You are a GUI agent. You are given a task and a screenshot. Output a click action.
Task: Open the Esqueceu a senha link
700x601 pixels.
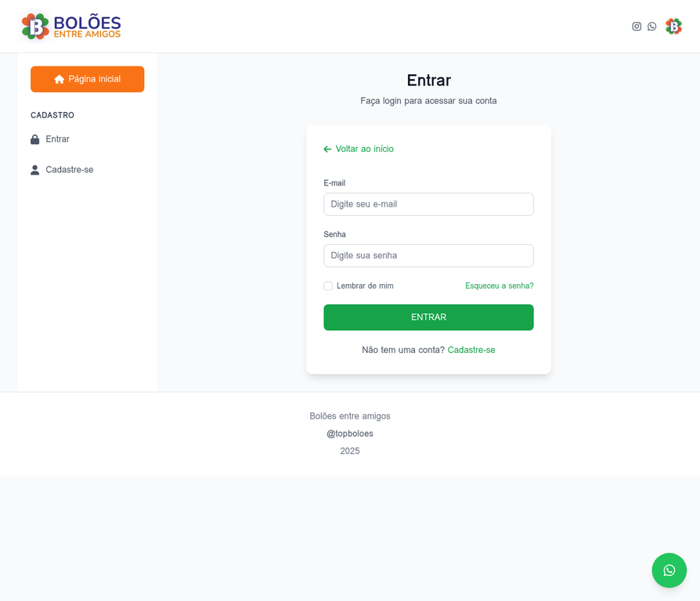(499, 286)
